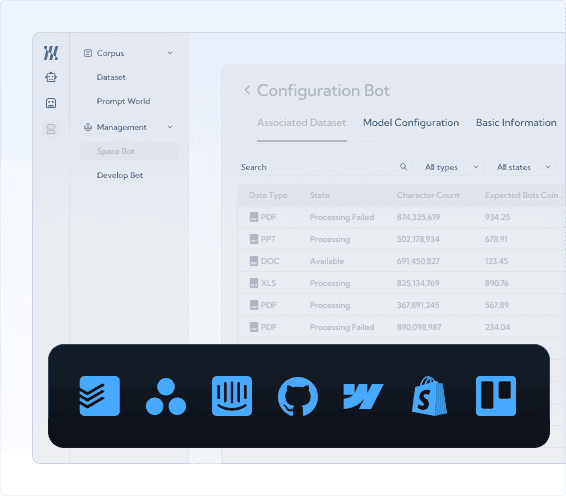Click the coin value 123.45
The height and width of the screenshot is (496, 566).
coord(496,261)
